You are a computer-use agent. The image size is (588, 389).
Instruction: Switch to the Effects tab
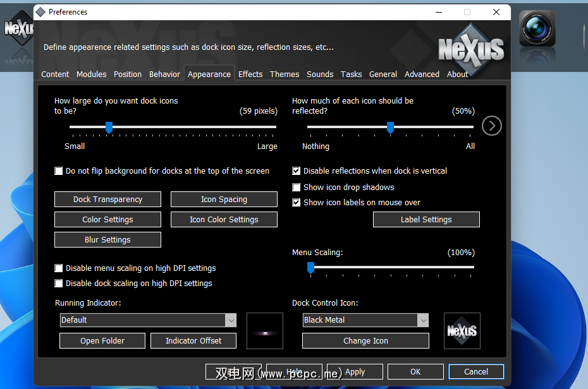coord(250,74)
